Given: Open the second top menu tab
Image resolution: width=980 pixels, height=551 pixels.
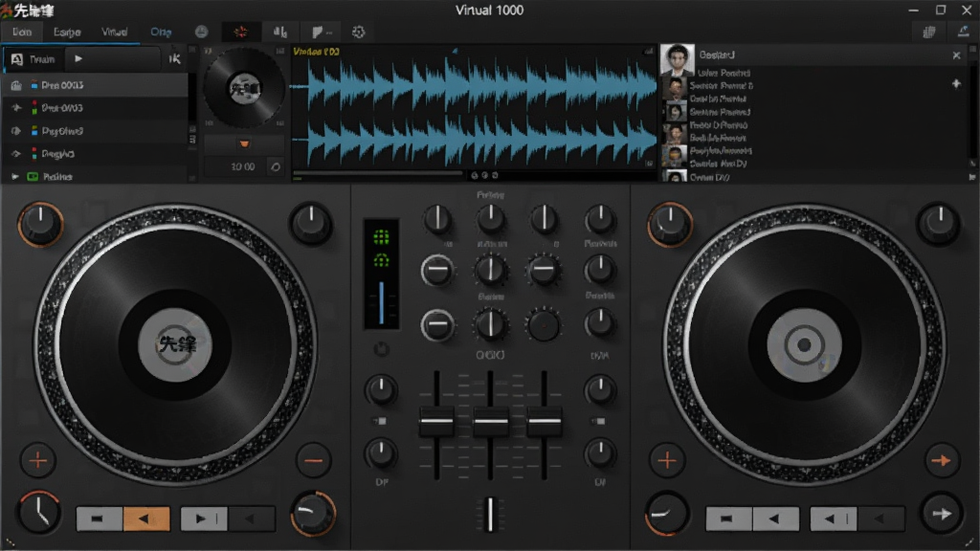Looking at the screenshot, I should [x=67, y=32].
